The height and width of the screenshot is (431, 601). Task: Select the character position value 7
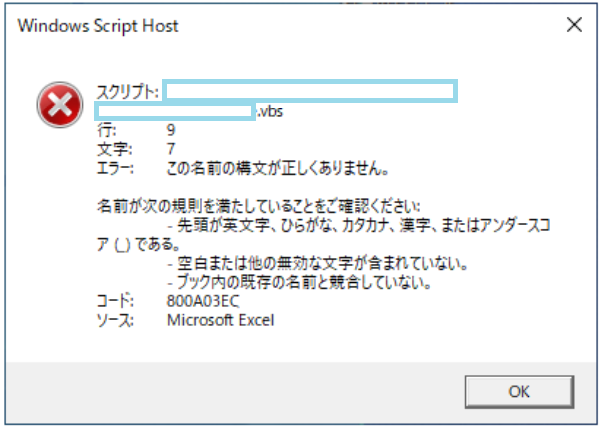171,148
